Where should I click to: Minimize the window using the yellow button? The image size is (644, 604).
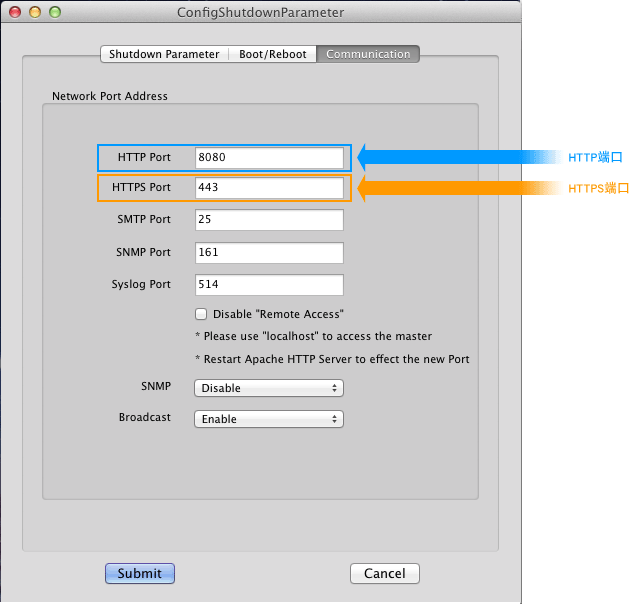pyautogui.click(x=35, y=13)
